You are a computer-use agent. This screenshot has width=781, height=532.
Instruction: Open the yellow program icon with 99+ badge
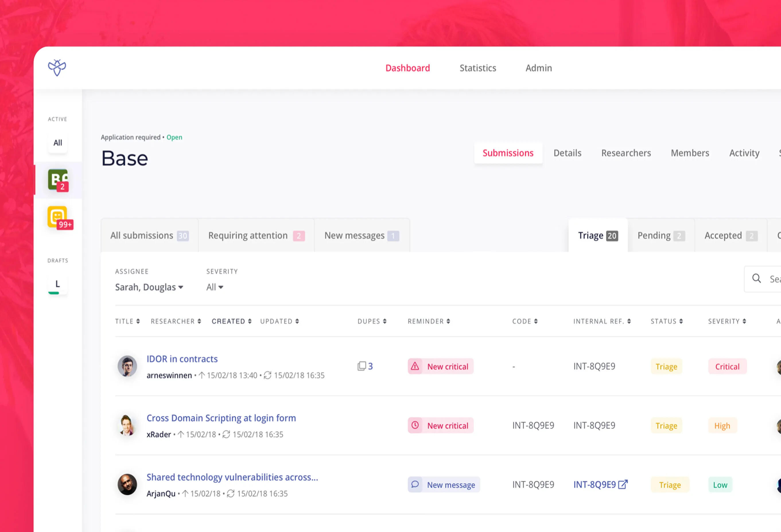(x=58, y=217)
